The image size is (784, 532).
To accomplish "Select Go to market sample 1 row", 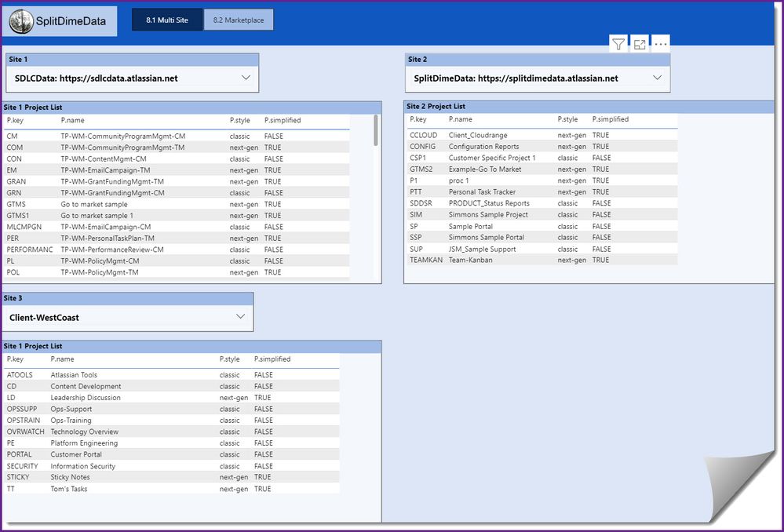I will (x=177, y=216).
